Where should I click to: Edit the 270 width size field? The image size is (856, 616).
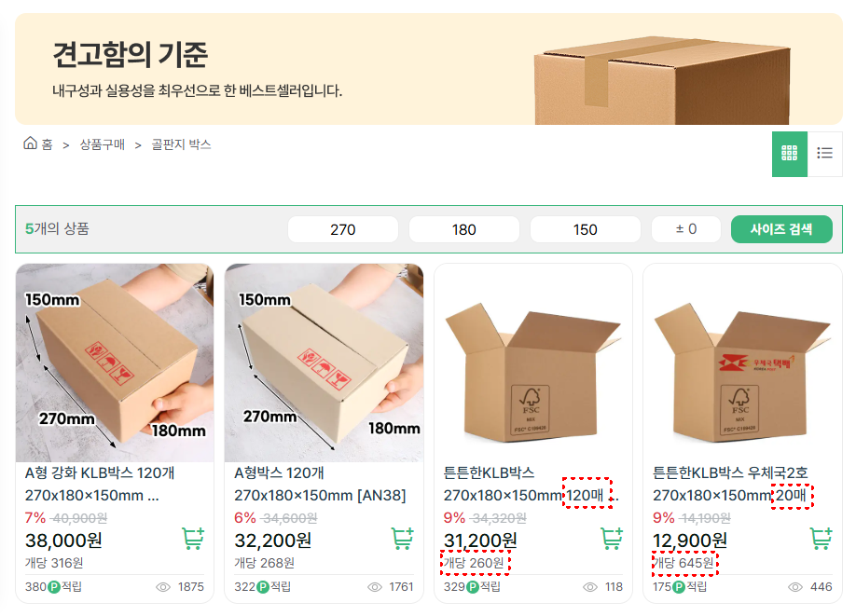point(343,229)
